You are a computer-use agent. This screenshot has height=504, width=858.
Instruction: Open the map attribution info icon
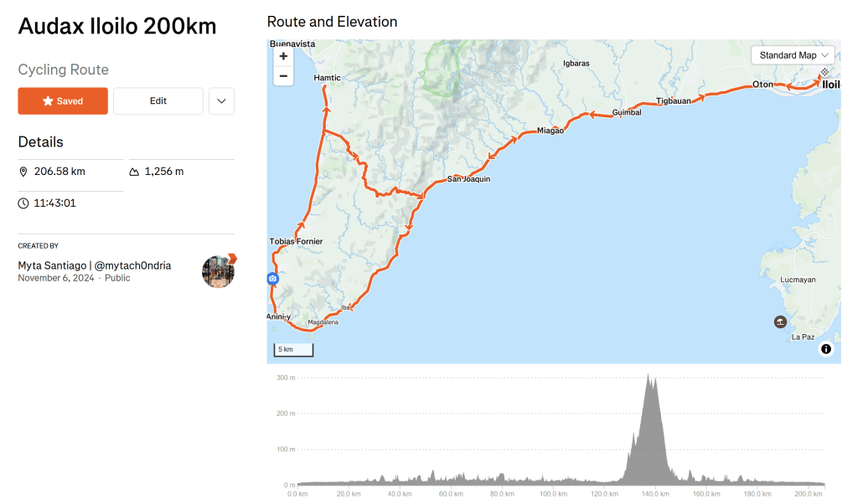826,348
